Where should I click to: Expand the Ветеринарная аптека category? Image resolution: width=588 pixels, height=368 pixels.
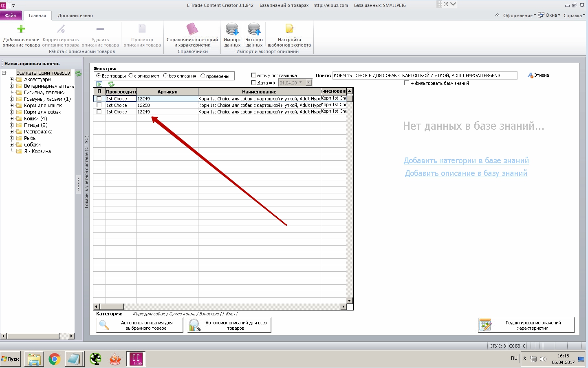coord(12,86)
